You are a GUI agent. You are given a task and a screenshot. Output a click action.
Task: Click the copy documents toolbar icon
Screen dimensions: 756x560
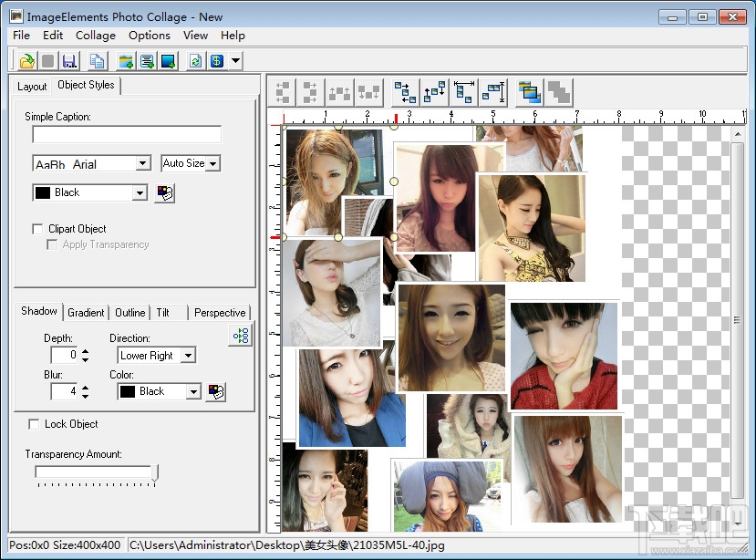pyautogui.click(x=98, y=61)
